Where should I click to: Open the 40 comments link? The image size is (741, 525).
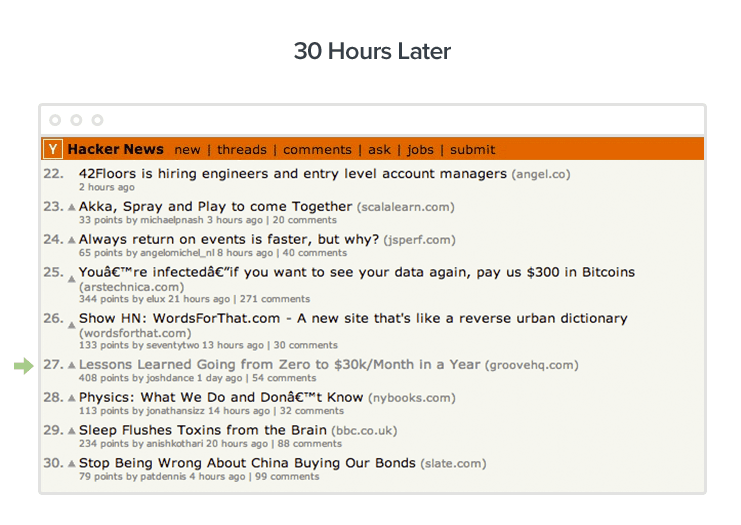coord(315,253)
